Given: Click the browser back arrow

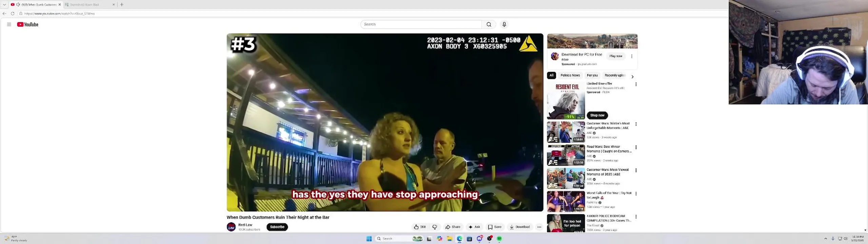Looking at the screenshot, I should [4, 14].
